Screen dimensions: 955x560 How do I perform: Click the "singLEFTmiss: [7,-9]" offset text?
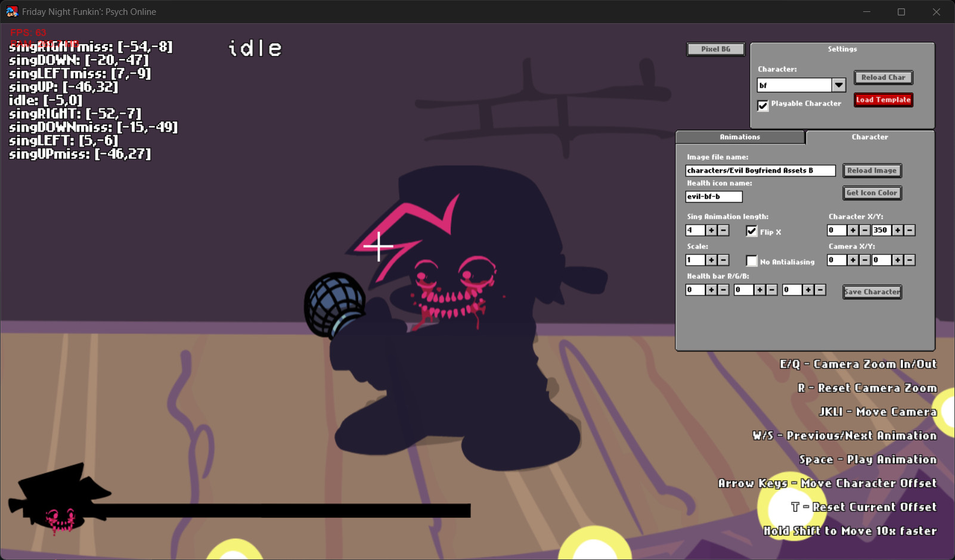pyautogui.click(x=80, y=74)
